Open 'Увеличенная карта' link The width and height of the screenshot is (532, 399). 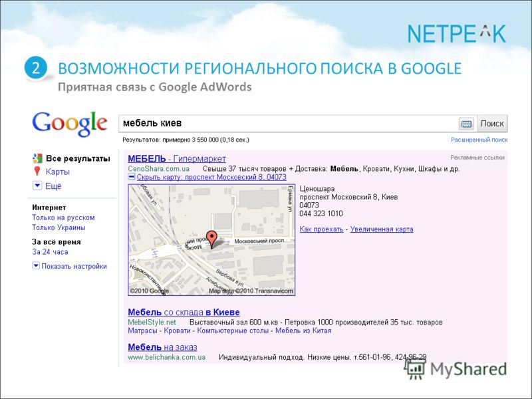point(382,229)
